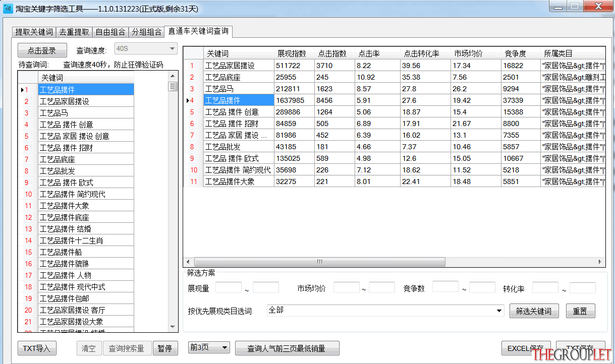Open the 查询速度 40S dropdown
Image resolution: width=615 pixels, height=364 pixels.
[x=146, y=49]
